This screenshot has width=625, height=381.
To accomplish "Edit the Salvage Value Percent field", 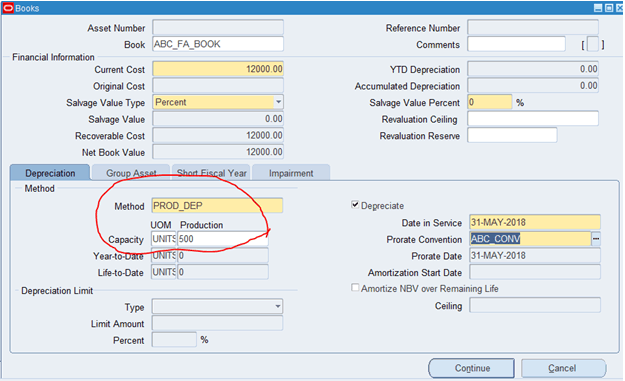I will [489, 102].
